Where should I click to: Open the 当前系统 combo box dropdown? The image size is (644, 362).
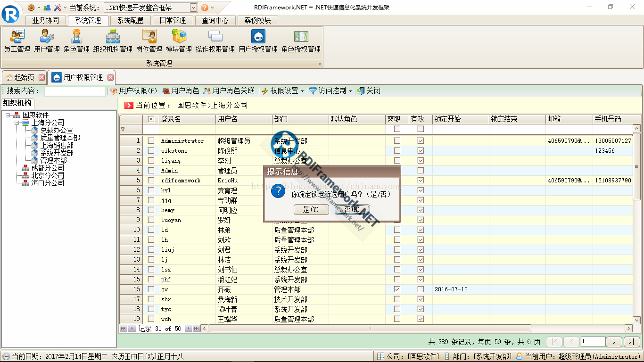(x=193, y=8)
